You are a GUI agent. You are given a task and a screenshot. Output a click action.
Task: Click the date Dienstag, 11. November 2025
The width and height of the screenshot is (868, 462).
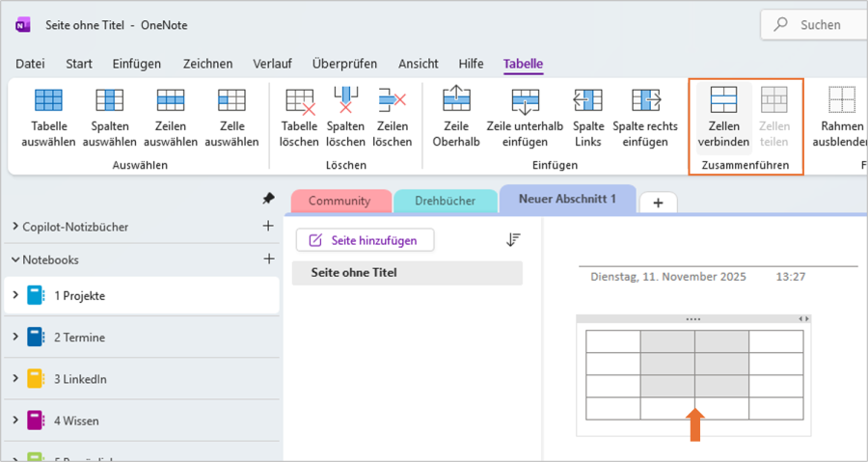tap(668, 276)
